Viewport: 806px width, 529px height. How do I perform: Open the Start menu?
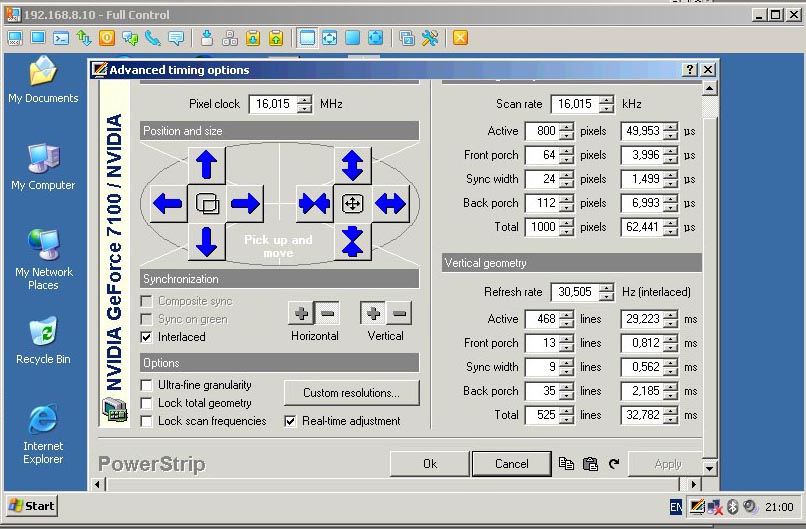32,506
